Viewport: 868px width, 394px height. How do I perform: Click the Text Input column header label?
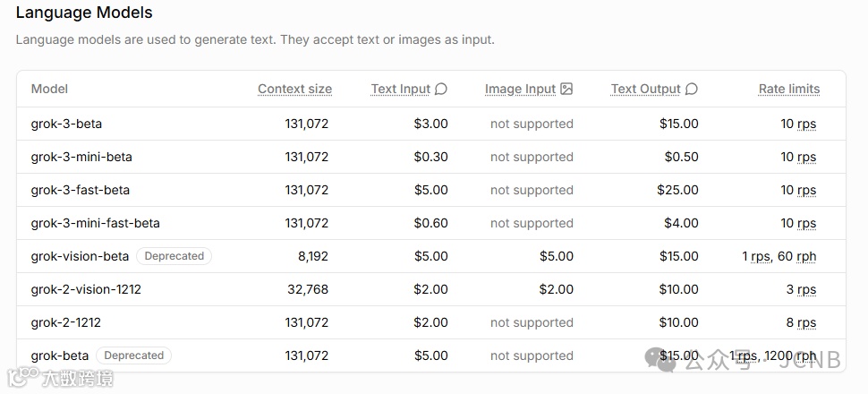click(x=400, y=89)
